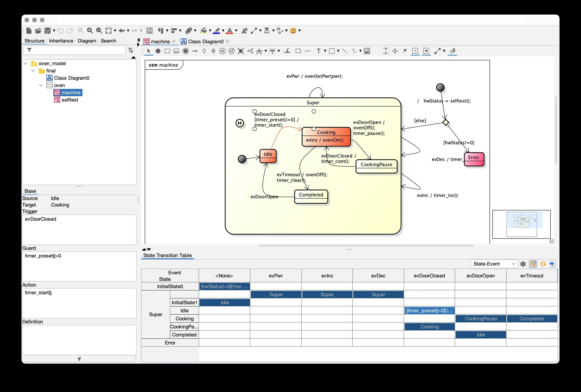Select the Image insert tool icon
The height and width of the screenshot is (392, 581).
pos(367,51)
